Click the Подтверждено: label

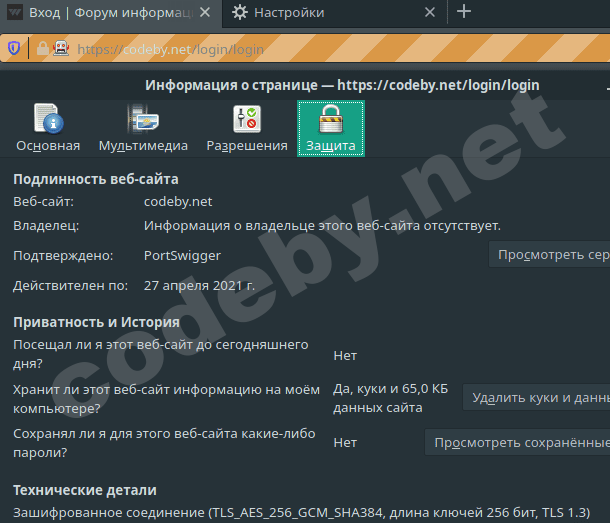coord(63,256)
